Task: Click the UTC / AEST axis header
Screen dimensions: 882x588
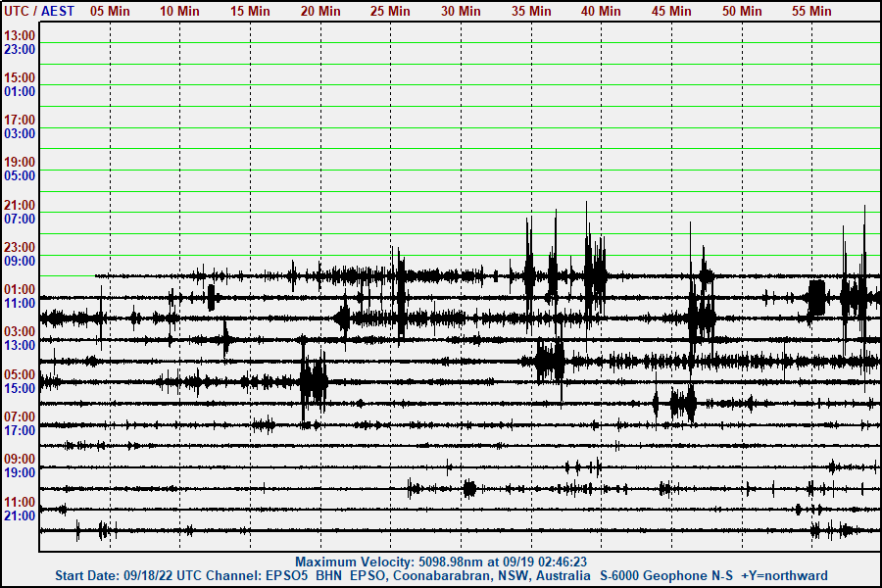Action: pos(39,11)
